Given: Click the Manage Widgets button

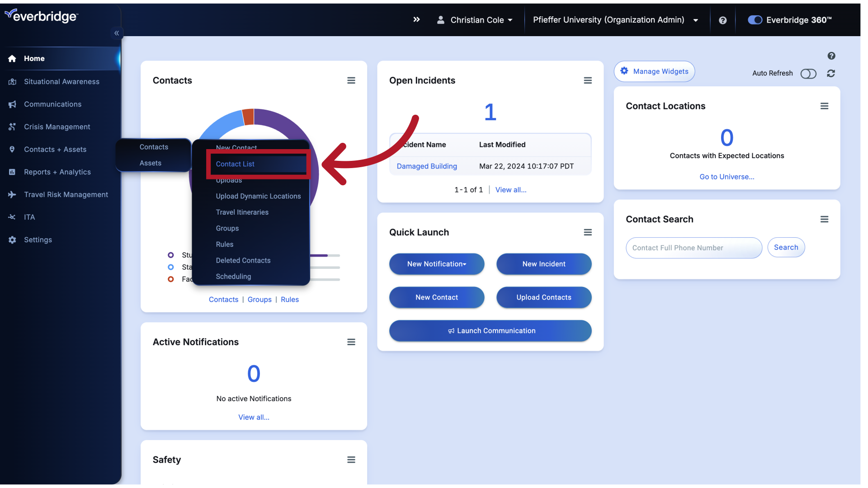Looking at the screenshot, I should click(654, 71).
